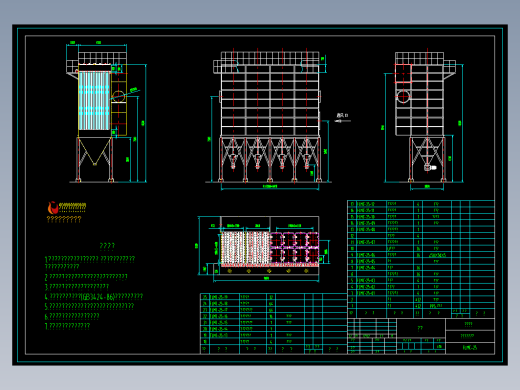Select the orange question-mark text under logo
The width and height of the screenshot is (520, 390).
(x=64, y=219)
